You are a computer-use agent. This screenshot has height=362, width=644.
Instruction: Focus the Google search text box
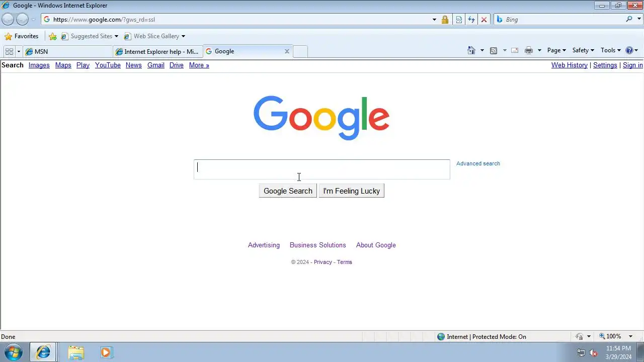tap(322, 169)
